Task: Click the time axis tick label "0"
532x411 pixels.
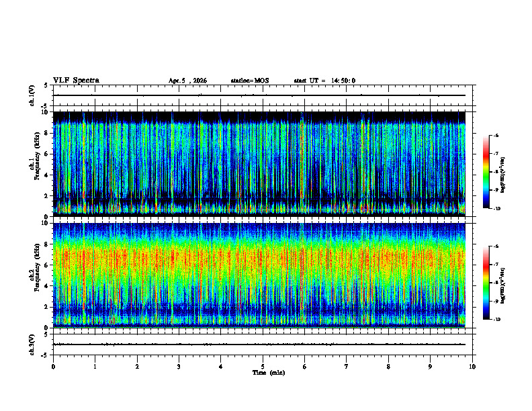Action: pos(53,367)
